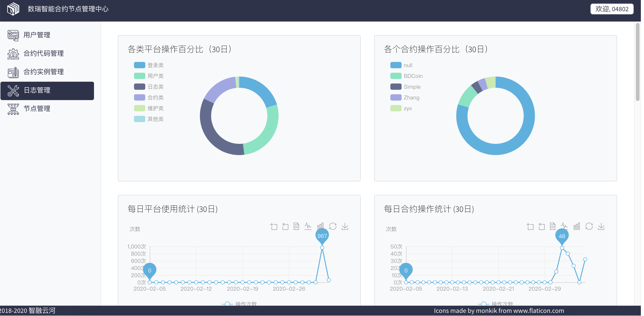Switch platform usage chart to line type
The width and height of the screenshot is (644, 316).
(x=308, y=226)
